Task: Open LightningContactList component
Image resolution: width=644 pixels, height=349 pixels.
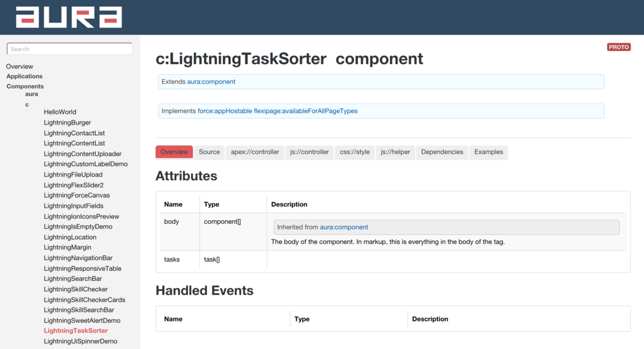Action: click(x=74, y=133)
